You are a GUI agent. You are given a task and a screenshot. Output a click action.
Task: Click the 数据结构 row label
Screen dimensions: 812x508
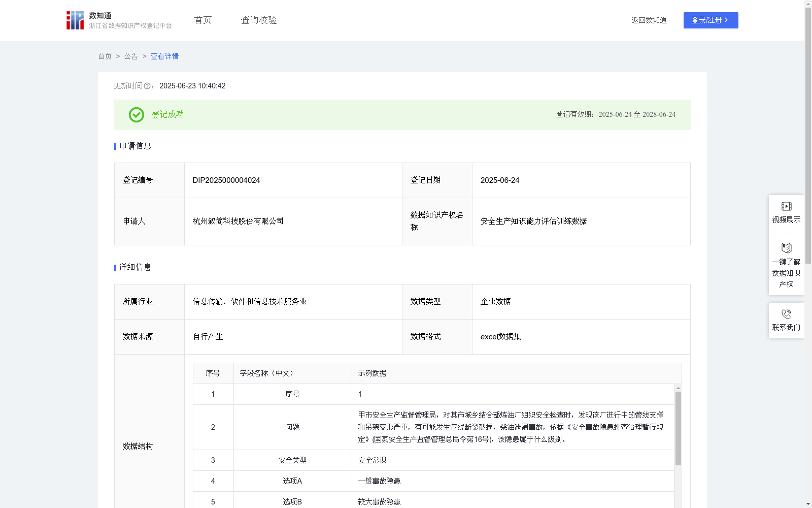click(x=138, y=447)
